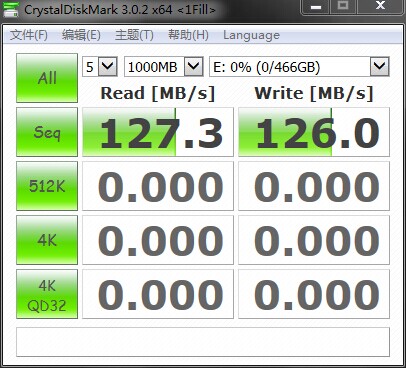Maximize the CrystalDiskMark window
This screenshot has width=406, height=368.
coord(343,7)
